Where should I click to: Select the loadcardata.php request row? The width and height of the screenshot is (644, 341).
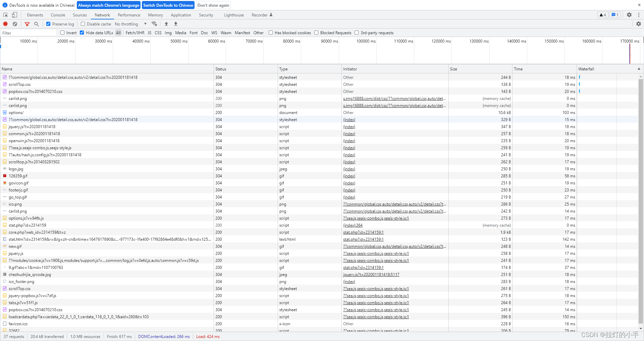tap(319, 317)
